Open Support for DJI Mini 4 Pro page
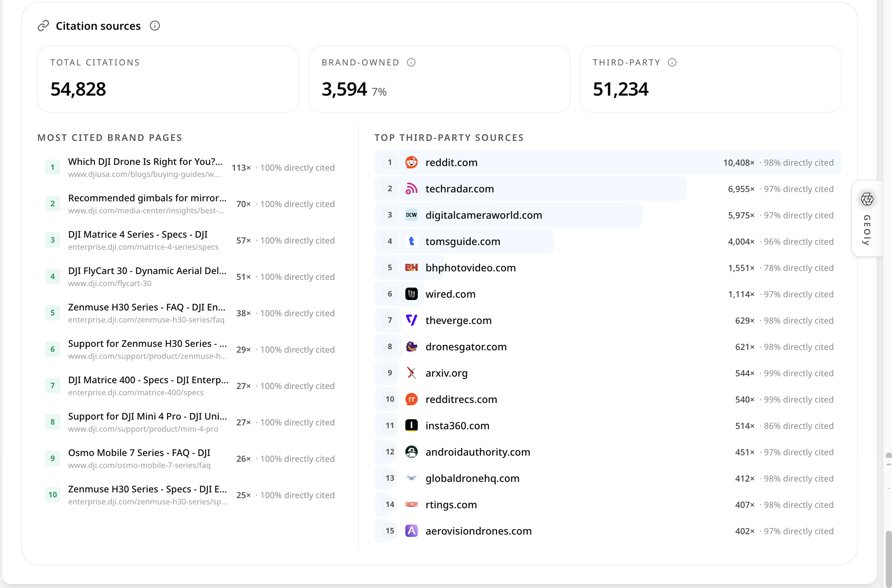Image resolution: width=892 pixels, height=588 pixels. [x=148, y=417]
